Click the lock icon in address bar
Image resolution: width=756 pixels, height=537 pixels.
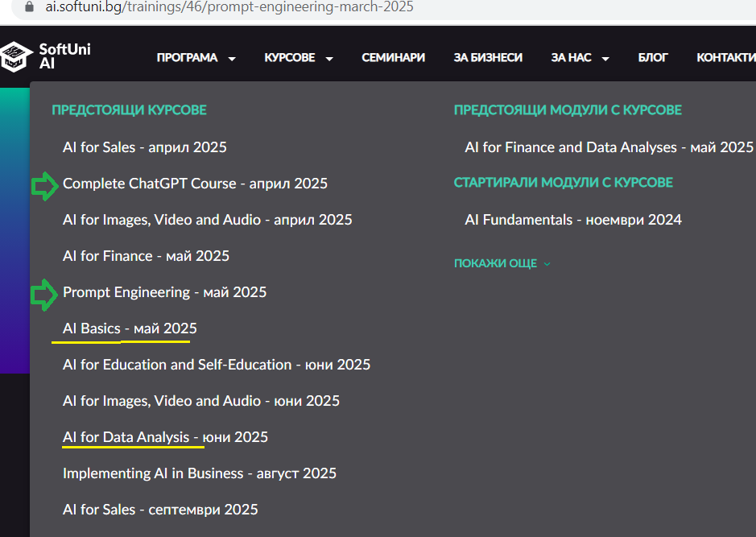30,6
